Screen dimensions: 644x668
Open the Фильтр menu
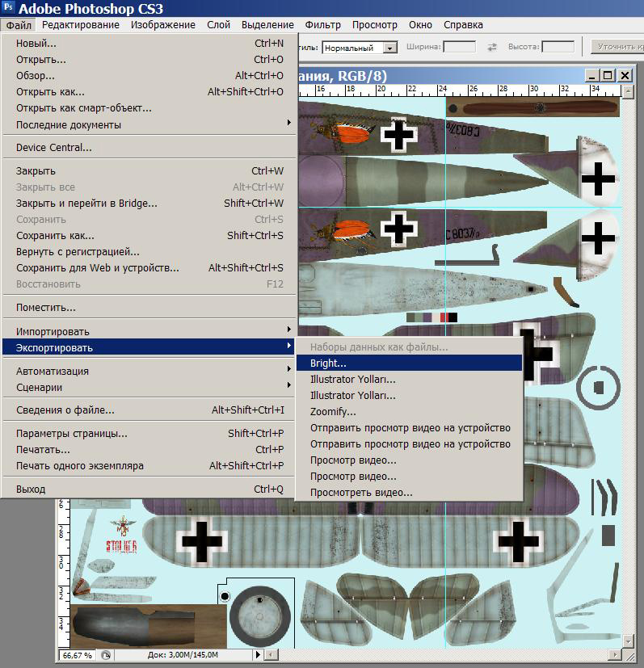[x=322, y=25]
